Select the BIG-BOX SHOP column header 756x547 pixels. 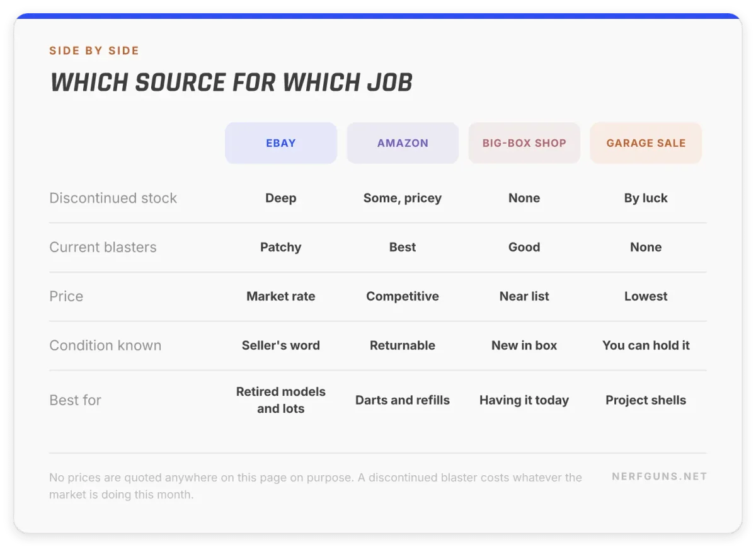point(524,143)
